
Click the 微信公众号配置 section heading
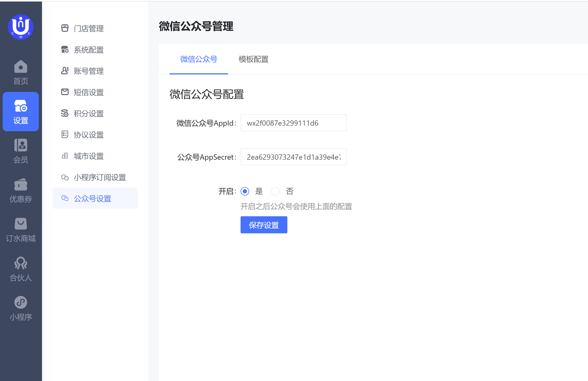pos(207,94)
